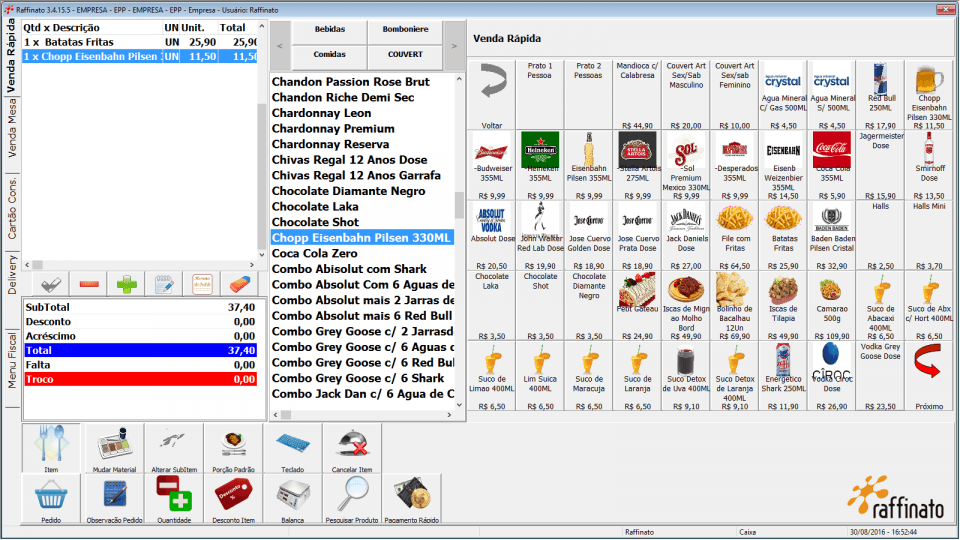This screenshot has height=540, width=960.
Task: Select Mandioca c/ Calabresa tile
Action: click(x=637, y=94)
